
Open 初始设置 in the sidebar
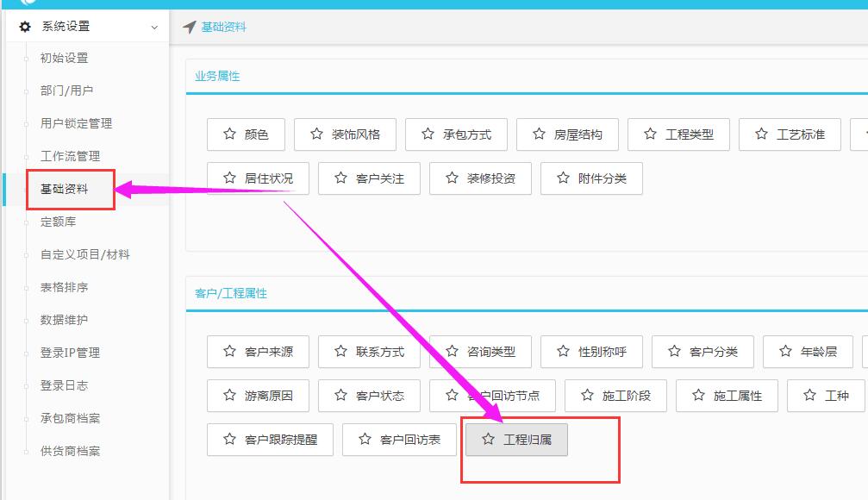coord(64,59)
